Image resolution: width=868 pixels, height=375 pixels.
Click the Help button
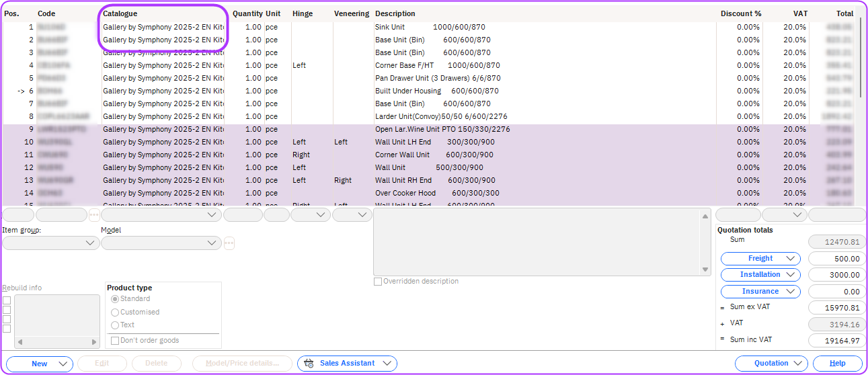point(838,364)
